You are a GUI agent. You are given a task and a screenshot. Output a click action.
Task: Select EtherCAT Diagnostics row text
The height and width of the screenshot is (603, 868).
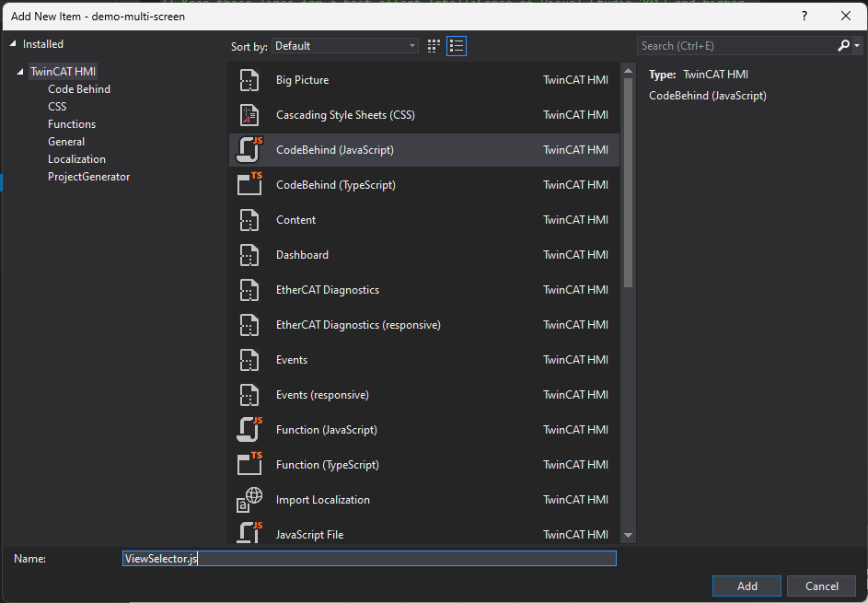point(328,290)
